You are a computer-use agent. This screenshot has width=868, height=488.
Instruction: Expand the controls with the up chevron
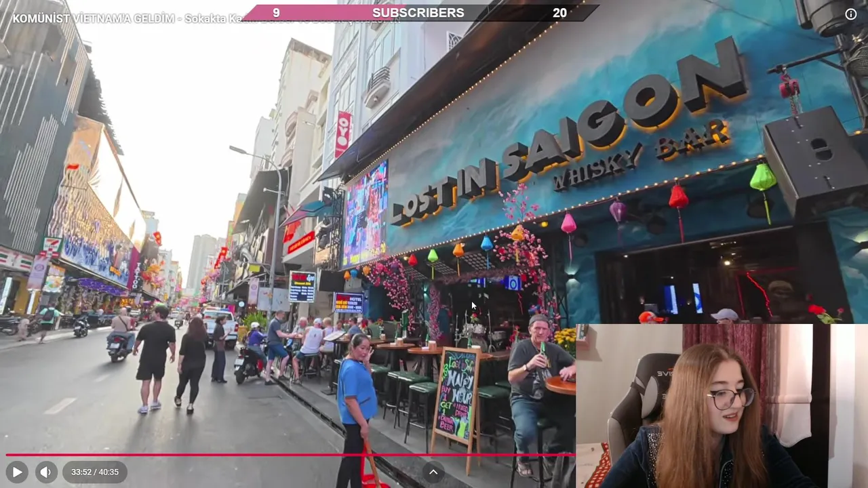pyautogui.click(x=433, y=472)
